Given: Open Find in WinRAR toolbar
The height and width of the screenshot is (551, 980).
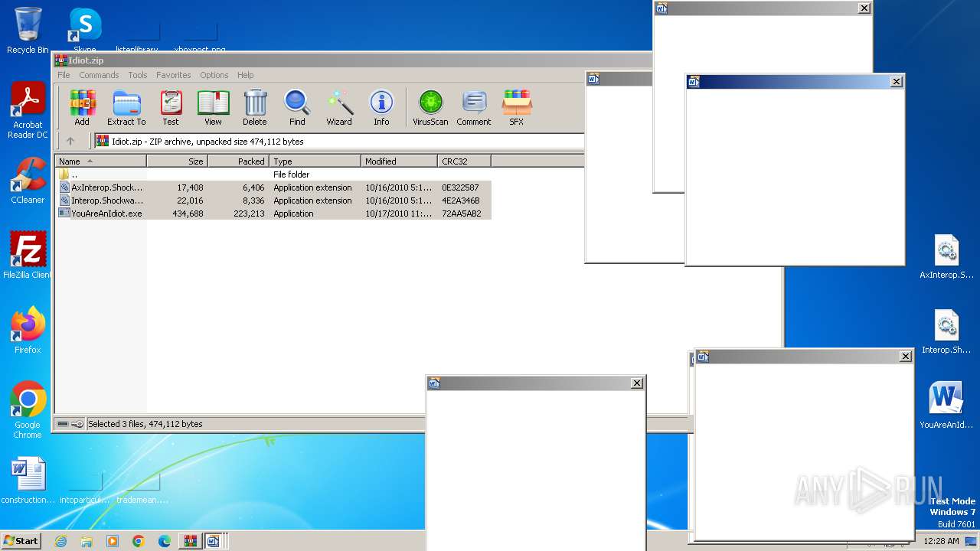Looking at the screenshot, I should [297, 107].
